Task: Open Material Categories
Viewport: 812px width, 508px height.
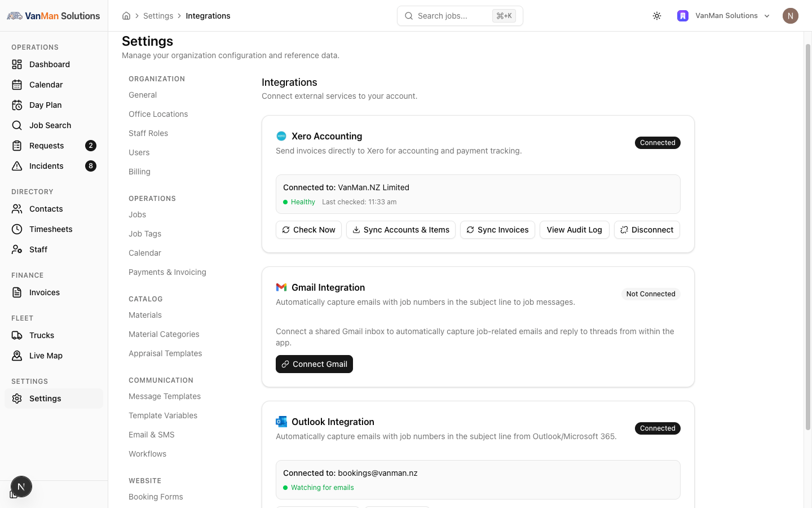Action: tap(164, 334)
